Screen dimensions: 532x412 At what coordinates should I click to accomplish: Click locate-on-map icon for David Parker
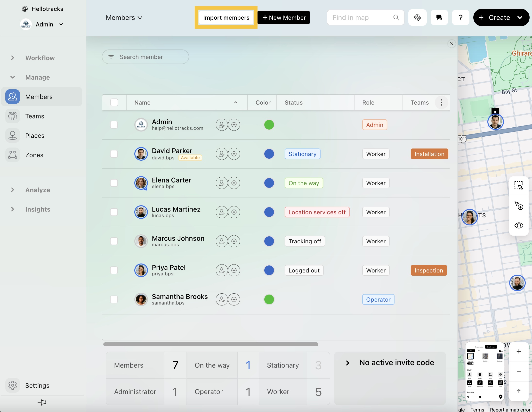tap(234, 154)
